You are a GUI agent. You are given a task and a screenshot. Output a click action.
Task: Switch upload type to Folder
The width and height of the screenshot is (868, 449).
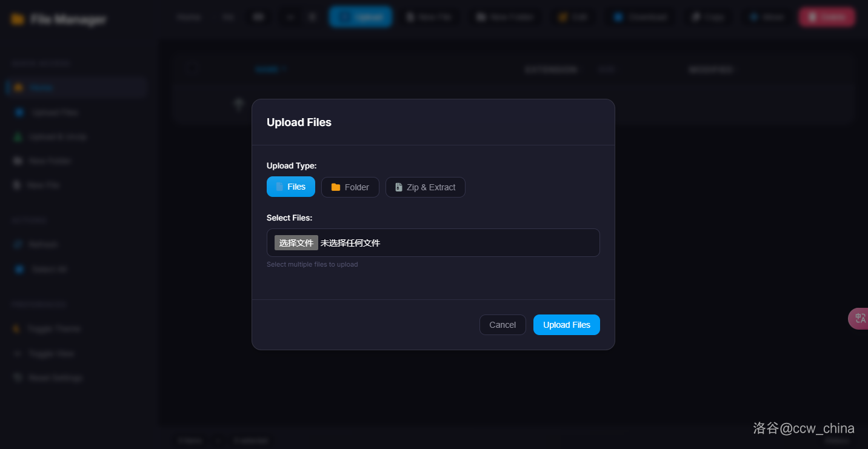[x=350, y=187]
